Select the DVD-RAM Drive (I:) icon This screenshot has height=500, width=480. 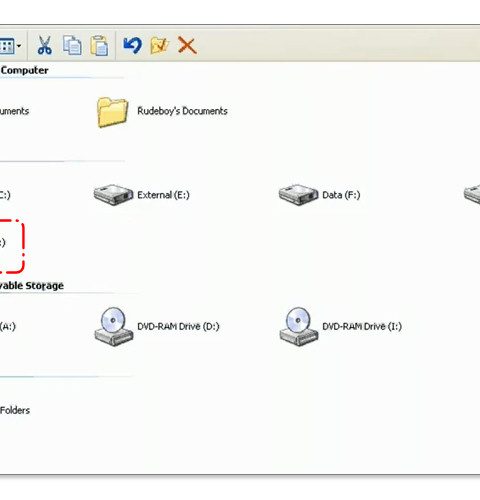(299, 327)
